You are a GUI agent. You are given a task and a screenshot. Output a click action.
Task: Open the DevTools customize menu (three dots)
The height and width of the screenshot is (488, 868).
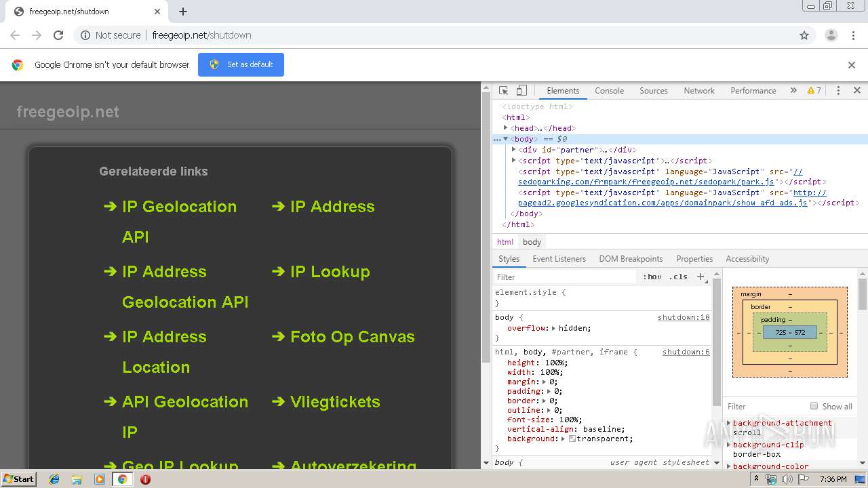point(838,90)
